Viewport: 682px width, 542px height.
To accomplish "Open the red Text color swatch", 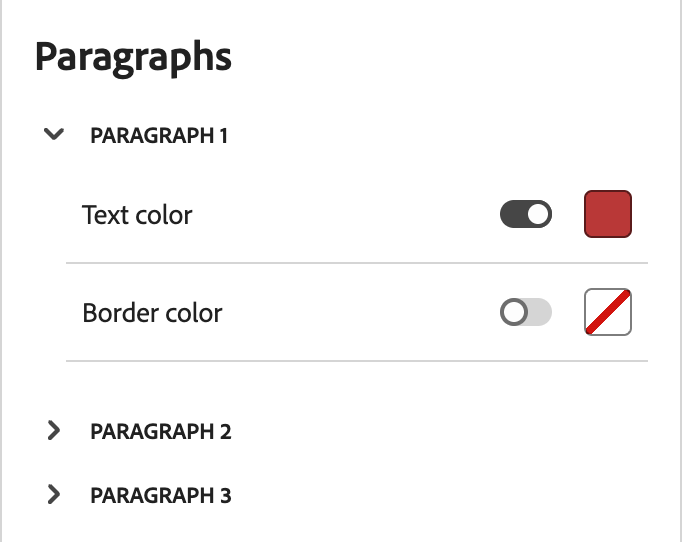I will coord(608,215).
